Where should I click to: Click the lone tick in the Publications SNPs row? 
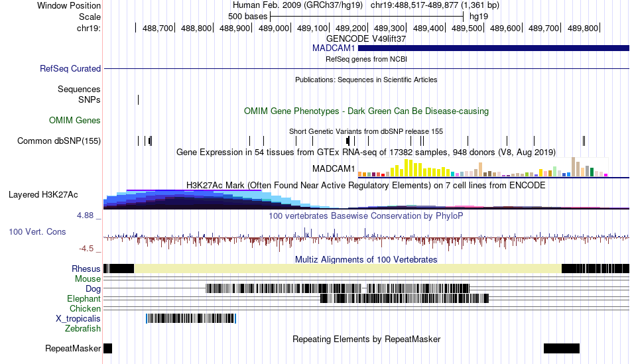click(138, 99)
